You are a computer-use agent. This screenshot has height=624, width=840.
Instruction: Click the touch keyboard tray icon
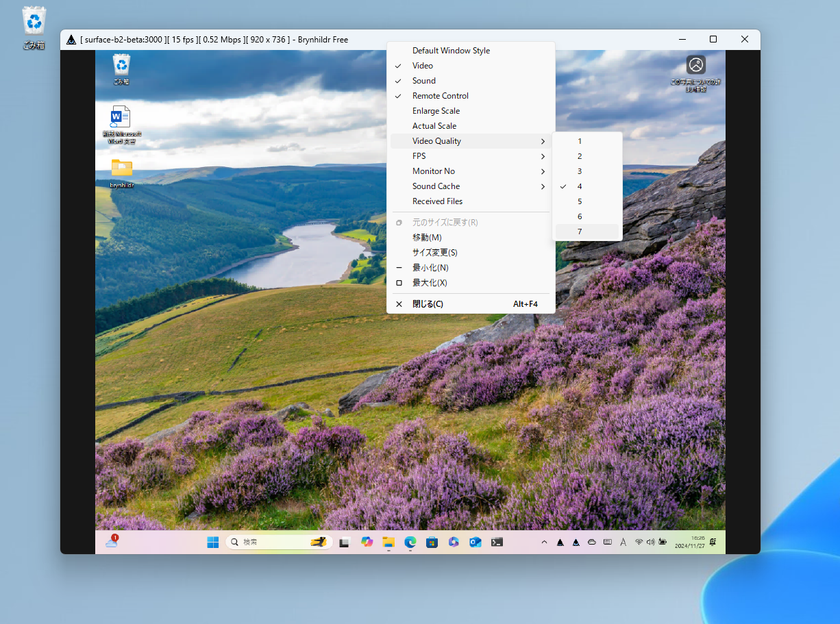tap(608, 542)
